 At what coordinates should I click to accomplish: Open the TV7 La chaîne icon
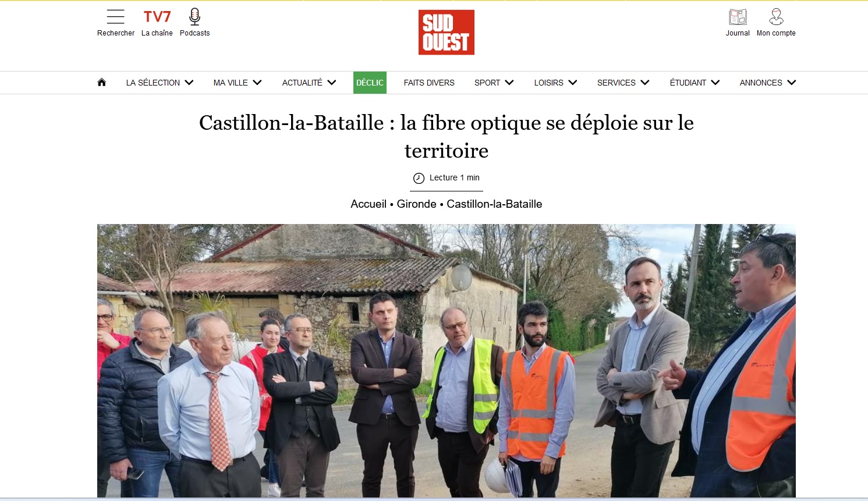tap(157, 16)
